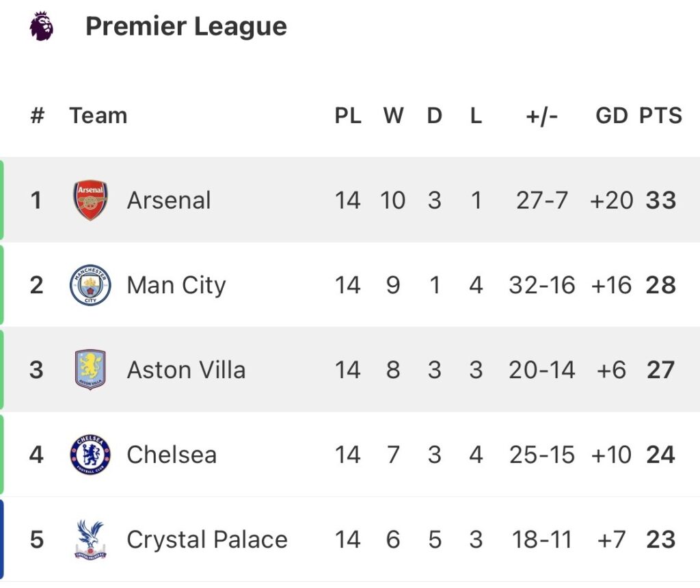Click the Team column header
Viewport: 700px width, 588px height.
98,116
